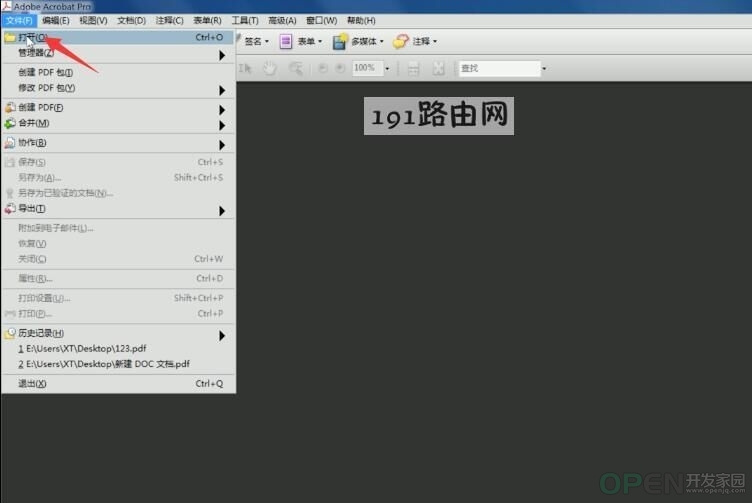Click the zoom in plus button

tap(340, 68)
